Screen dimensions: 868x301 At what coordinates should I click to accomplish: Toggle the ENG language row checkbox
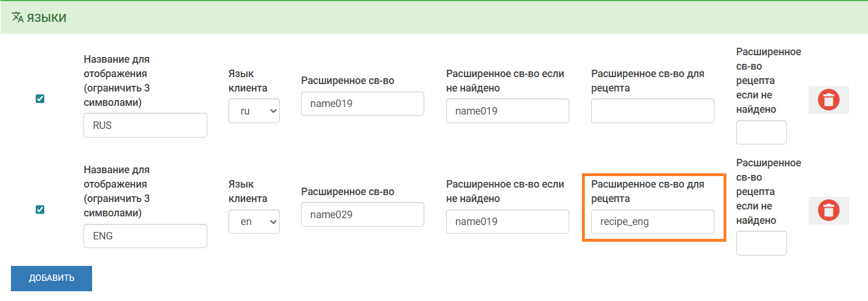tap(40, 209)
